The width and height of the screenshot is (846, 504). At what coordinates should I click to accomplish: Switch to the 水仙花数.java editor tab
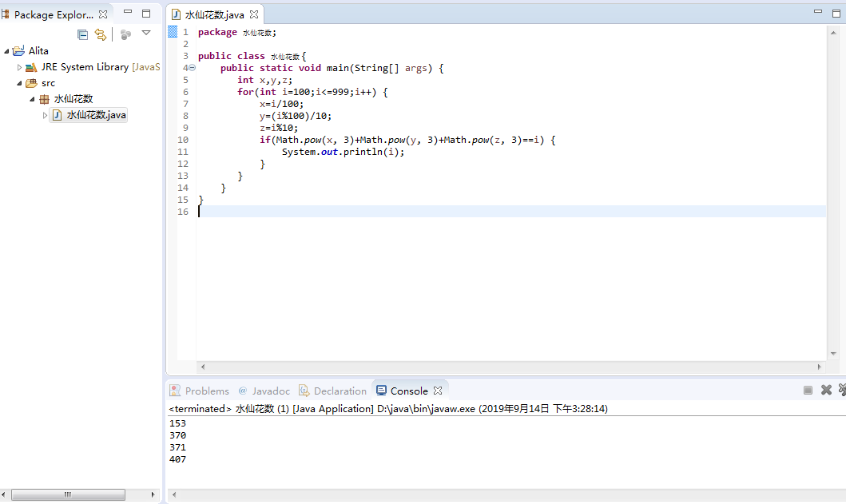213,15
